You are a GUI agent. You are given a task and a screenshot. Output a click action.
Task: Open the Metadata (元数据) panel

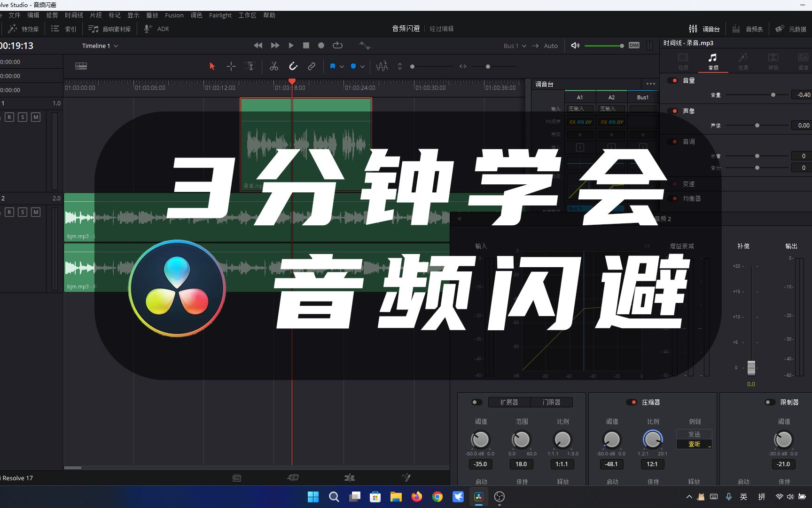click(791, 29)
